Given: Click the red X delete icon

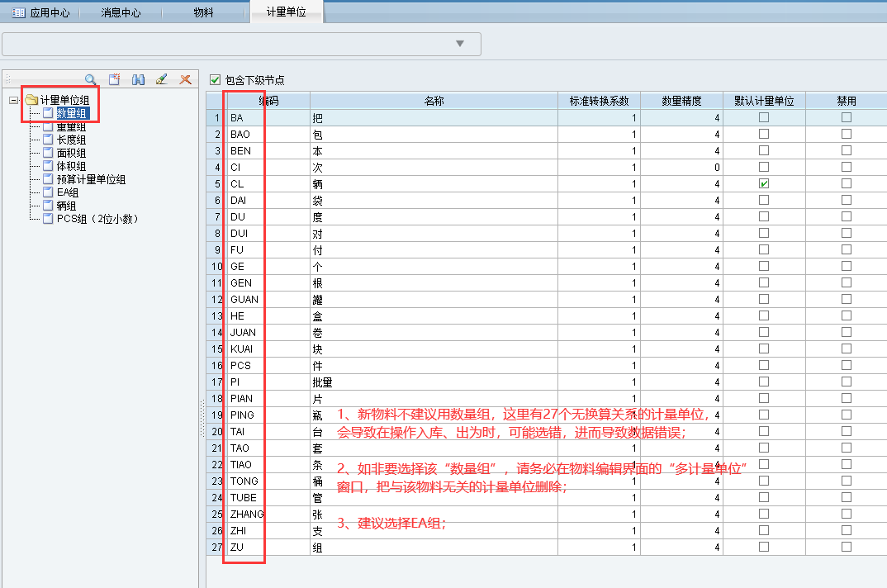Looking at the screenshot, I should click(186, 79).
